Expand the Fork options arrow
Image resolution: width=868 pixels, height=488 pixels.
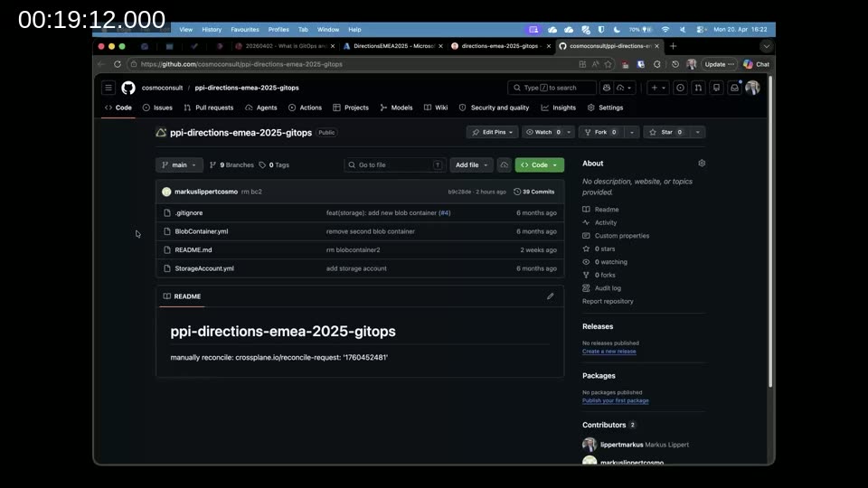tap(632, 132)
